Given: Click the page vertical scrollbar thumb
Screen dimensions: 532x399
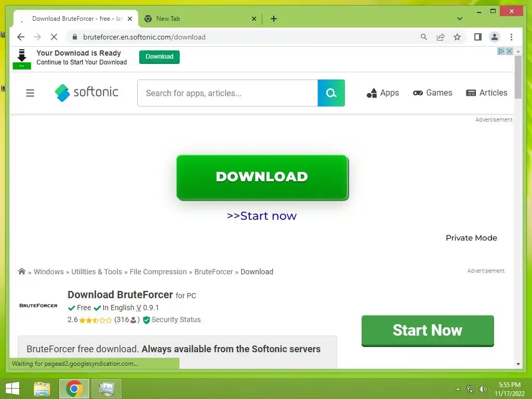Looking at the screenshot, I should pyautogui.click(x=518, y=77).
